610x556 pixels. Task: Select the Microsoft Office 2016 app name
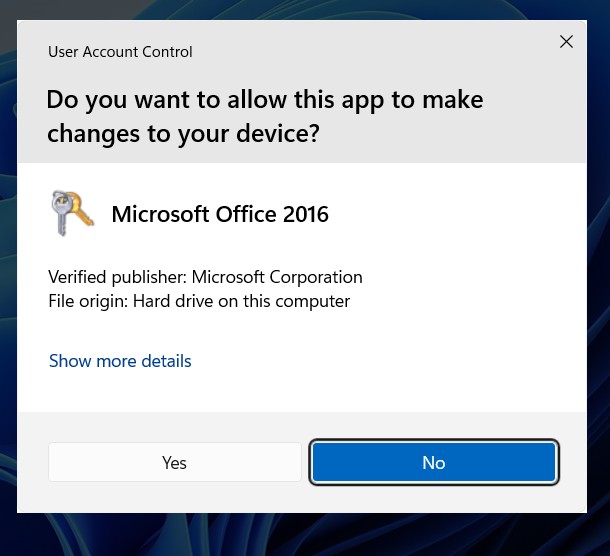coord(220,214)
